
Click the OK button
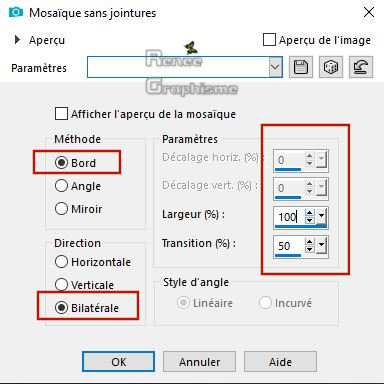pos(118,362)
